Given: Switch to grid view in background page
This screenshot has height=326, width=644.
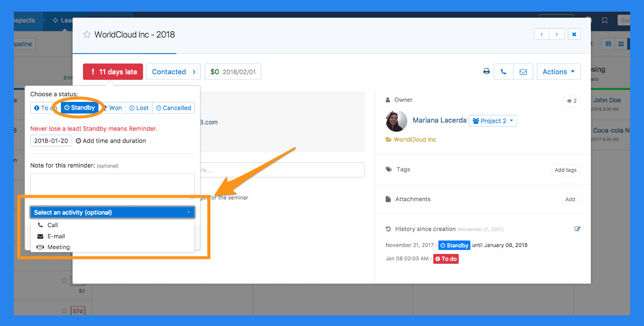Looking at the screenshot, I should [608, 44].
